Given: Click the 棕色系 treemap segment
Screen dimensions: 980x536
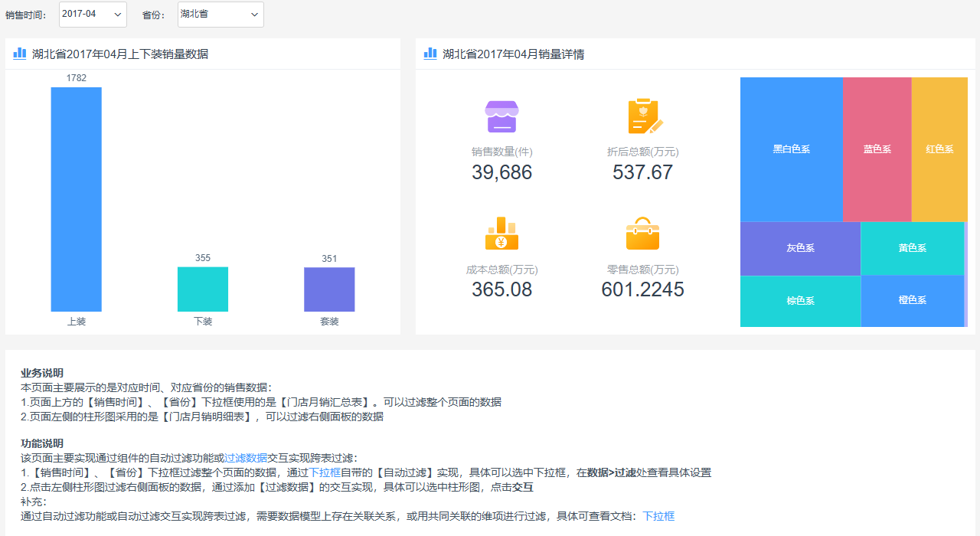Looking at the screenshot, I should click(x=800, y=301).
